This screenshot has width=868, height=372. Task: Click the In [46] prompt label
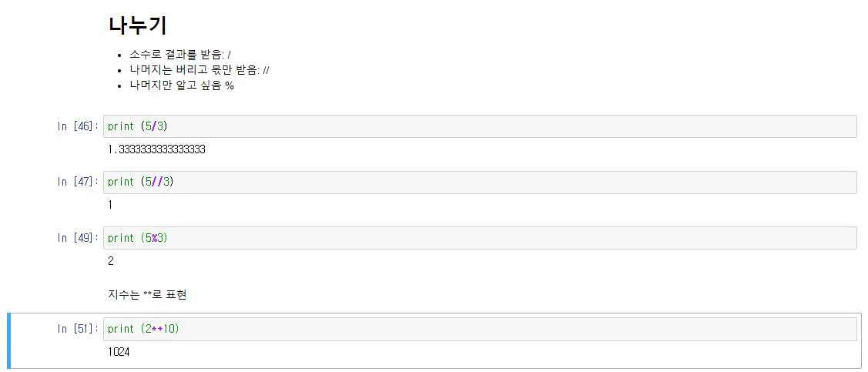(78, 126)
